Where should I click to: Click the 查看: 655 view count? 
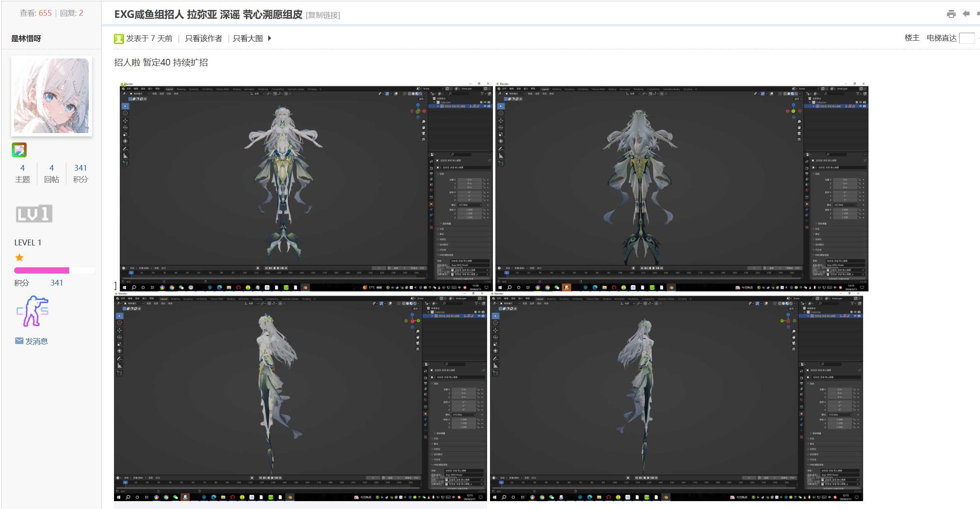pyautogui.click(x=36, y=13)
